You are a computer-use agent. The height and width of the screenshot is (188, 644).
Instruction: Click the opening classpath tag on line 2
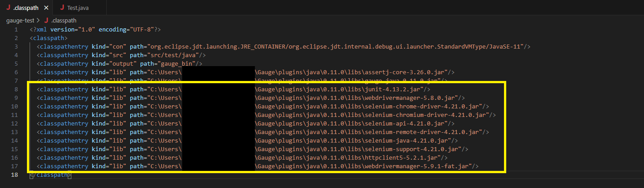click(48, 38)
